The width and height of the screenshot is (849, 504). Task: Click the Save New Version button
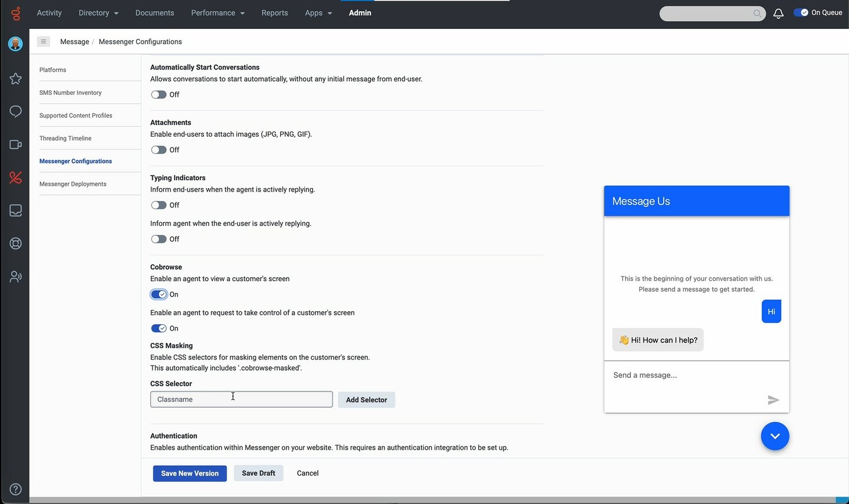[189, 473]
